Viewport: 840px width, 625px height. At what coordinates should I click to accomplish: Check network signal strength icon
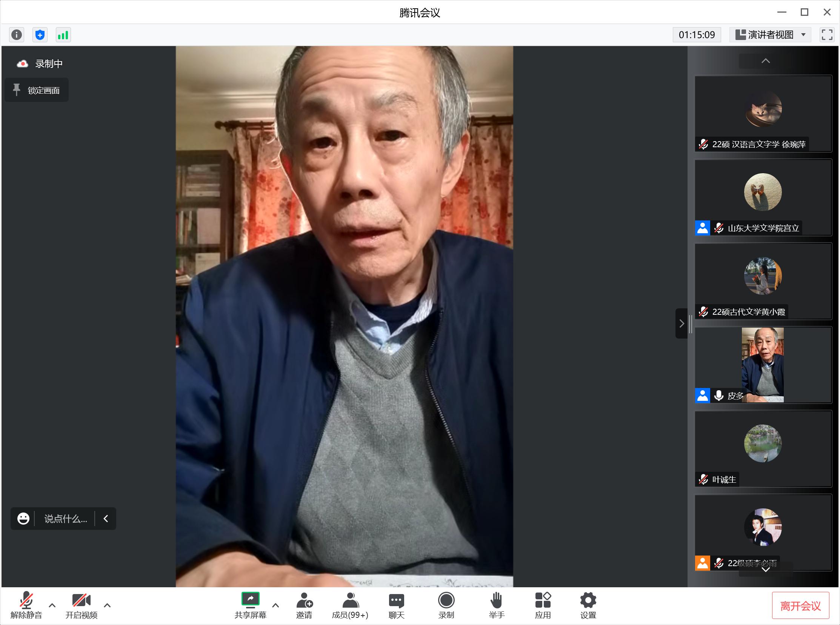click(x=63, y=35)
